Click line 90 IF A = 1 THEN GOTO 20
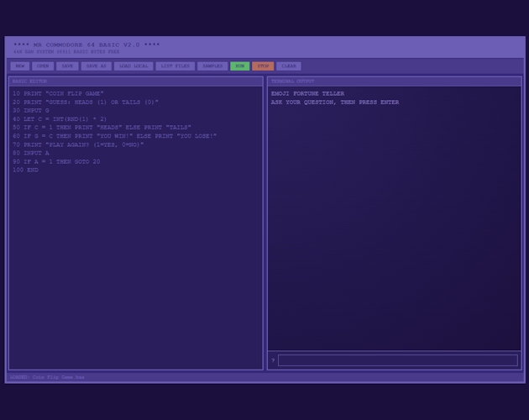Screen dimensions: 529x420 (56, 161)
